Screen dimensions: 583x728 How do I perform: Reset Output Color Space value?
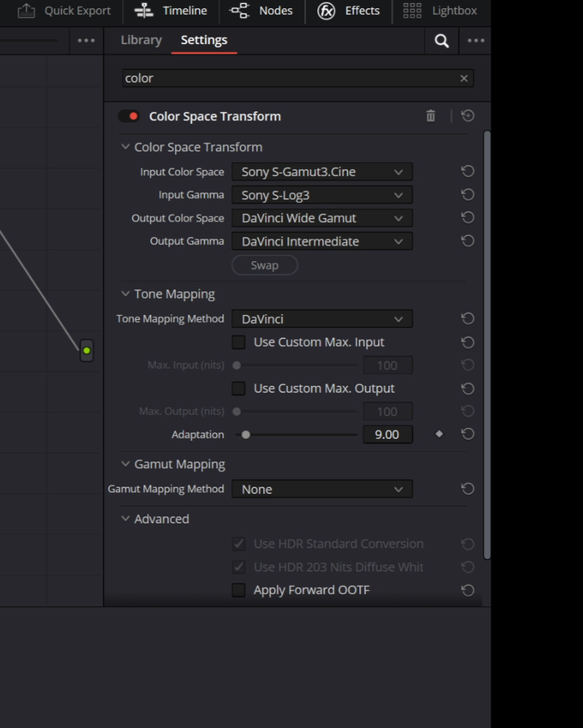point(468,218)
